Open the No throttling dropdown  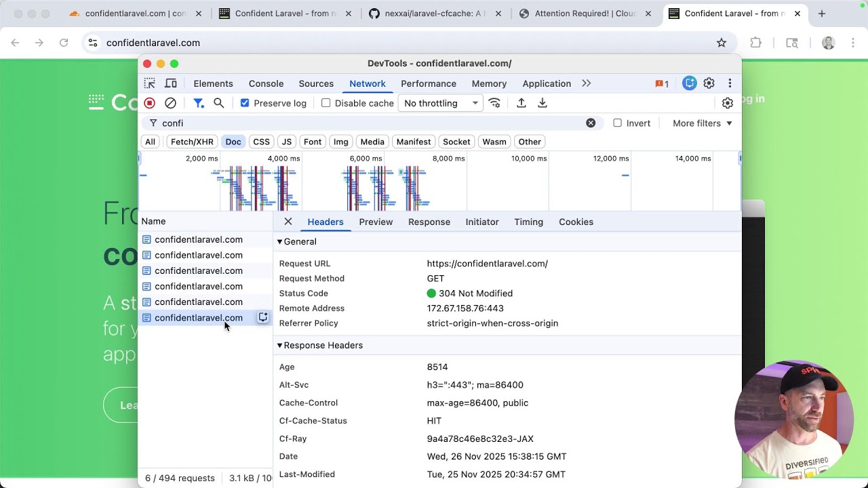click(x=441, y=103)
